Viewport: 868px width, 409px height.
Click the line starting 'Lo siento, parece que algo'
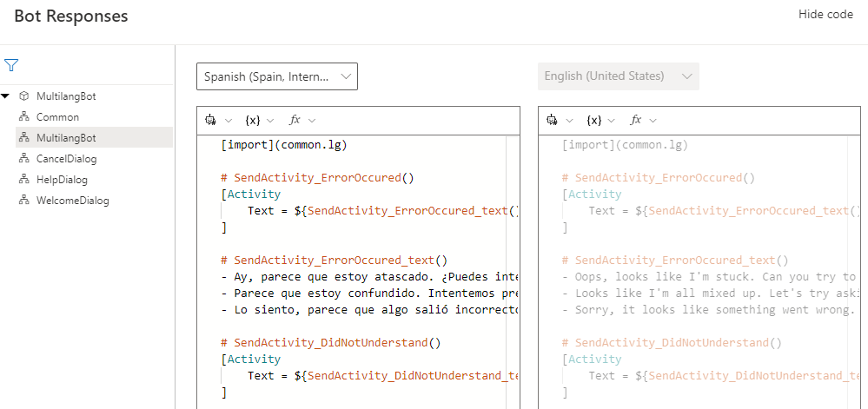(x=369, y=310)
